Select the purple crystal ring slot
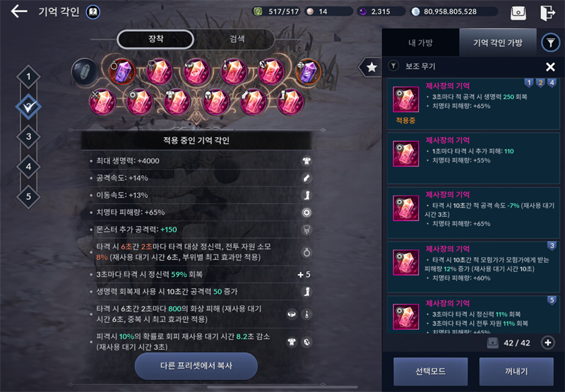This screenshot has width=565, height=392. (x=122, y=71)
